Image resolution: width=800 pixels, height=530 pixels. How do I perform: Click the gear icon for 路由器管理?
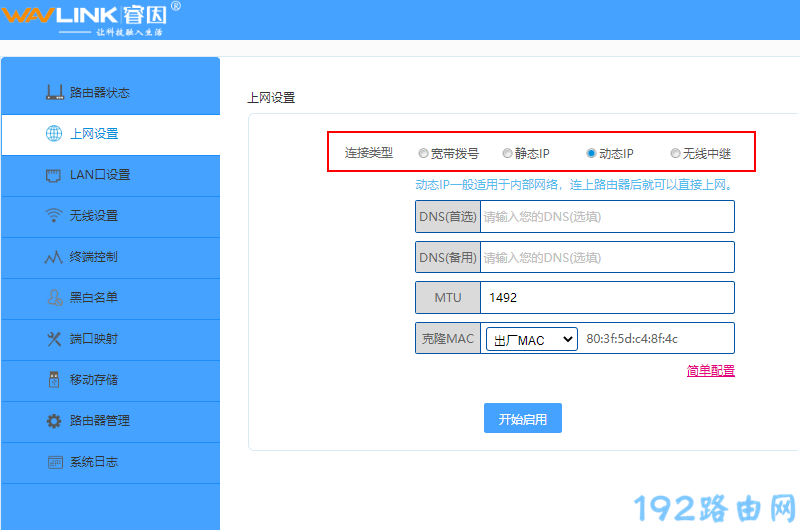pyautogui.click(x=54, y=421)
